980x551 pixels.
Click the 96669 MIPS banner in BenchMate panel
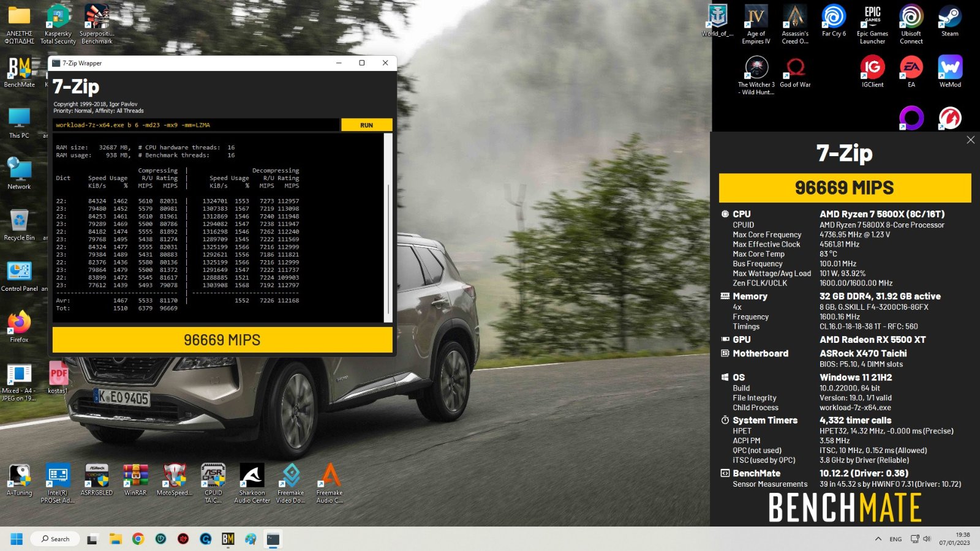pyautogui.click(x=845, y=187)
